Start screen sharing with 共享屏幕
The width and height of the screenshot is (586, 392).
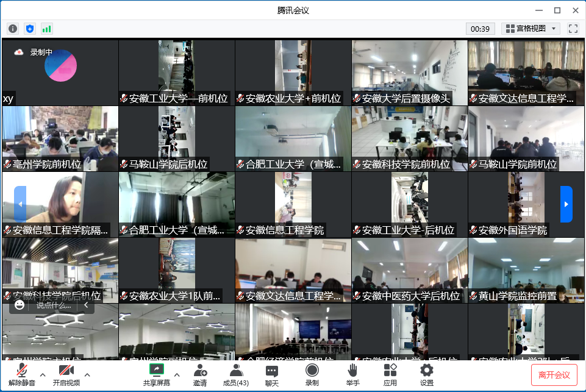tap(157, 375)
